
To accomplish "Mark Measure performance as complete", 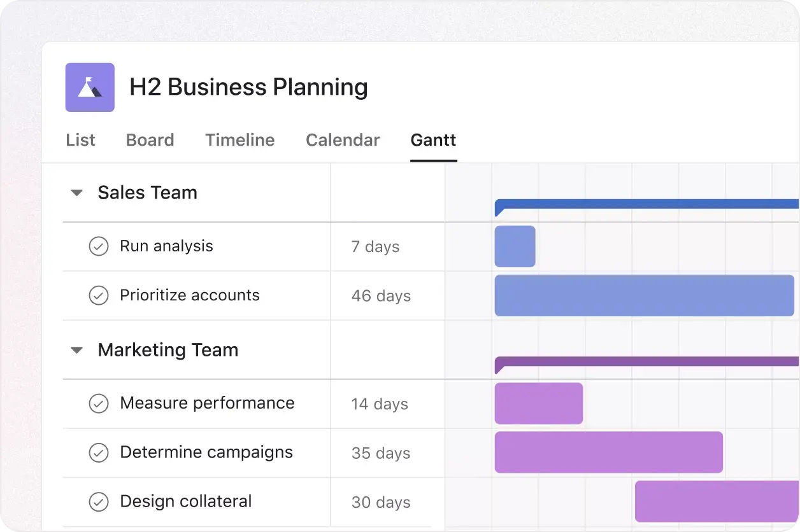I will 99,403.
